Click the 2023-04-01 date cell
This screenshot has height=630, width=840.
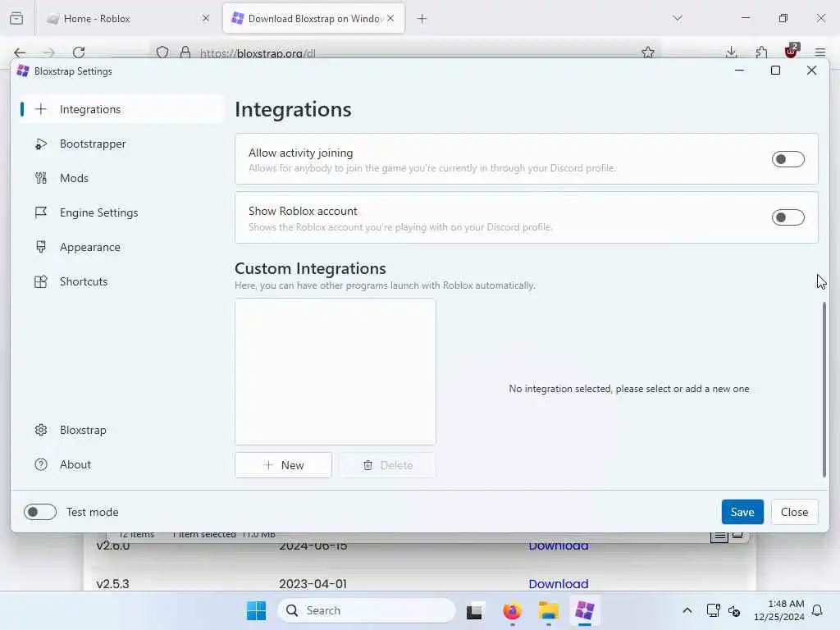click(313, 584)
